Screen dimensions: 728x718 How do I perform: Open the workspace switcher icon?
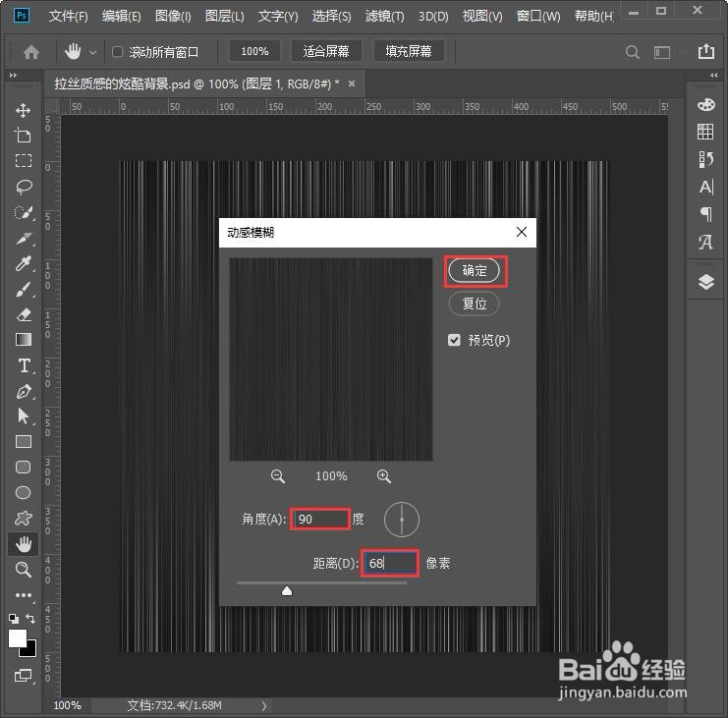[x=662, y=52]
